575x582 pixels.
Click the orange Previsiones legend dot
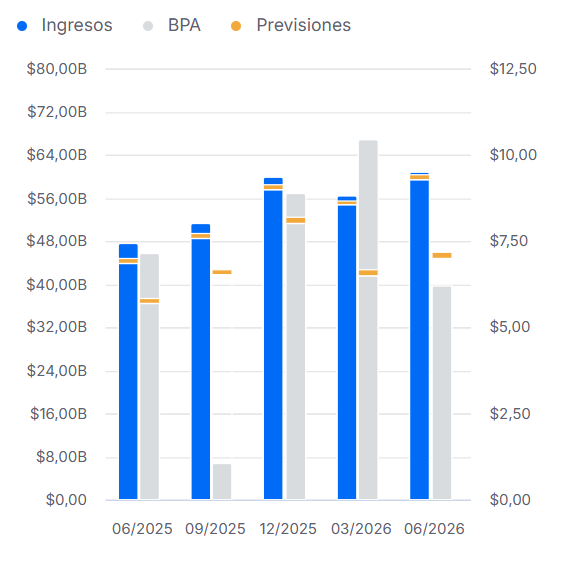236,26
